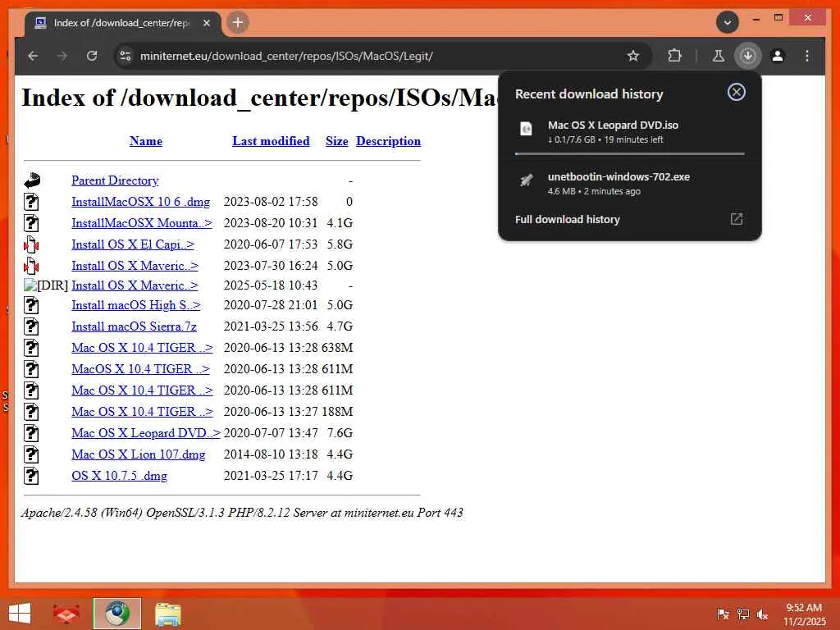The image size is (840, 630).
Task: Open the unetbootin-windows-702.exe download entry
Action: (x=629, y=183)
